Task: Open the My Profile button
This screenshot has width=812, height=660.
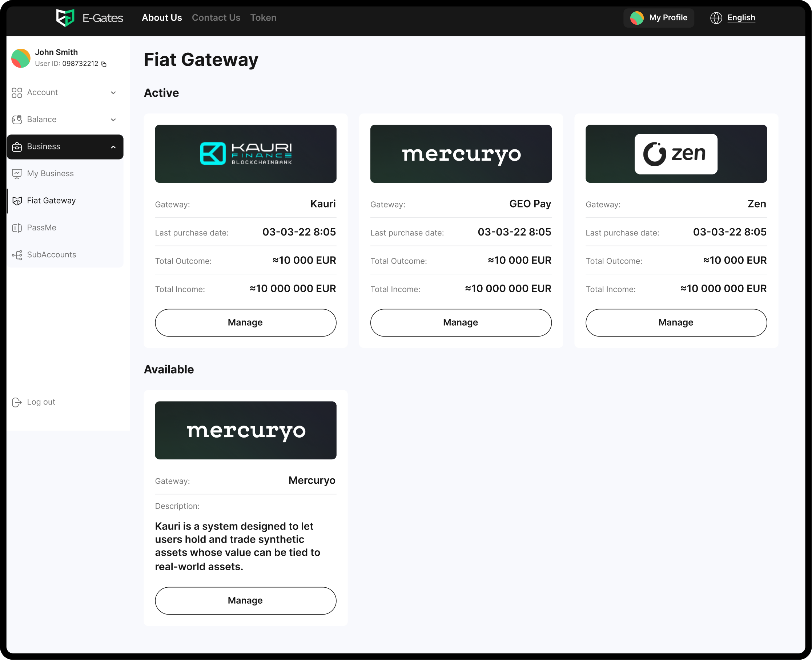Action: pyautogui.click(x=659, y=18)
